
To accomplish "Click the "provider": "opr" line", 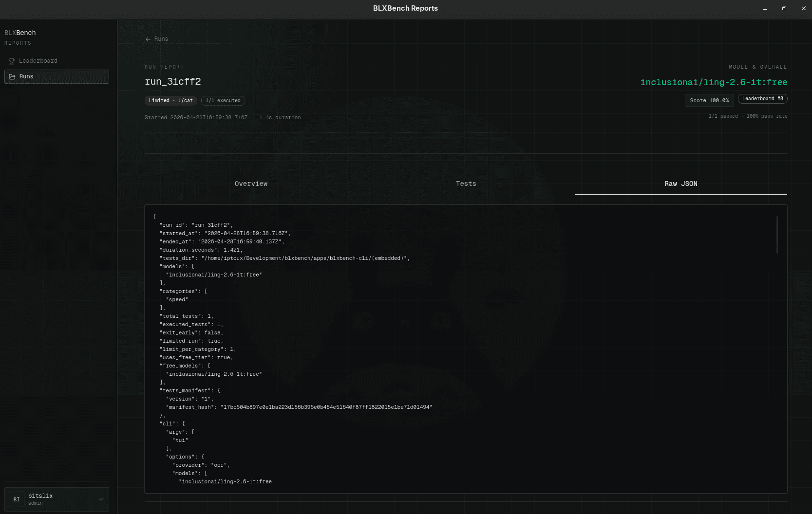I will tap(201, 465).
